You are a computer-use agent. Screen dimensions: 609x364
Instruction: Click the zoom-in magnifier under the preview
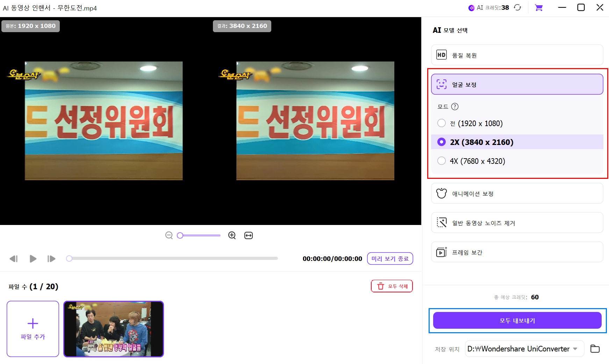[232, 235]
